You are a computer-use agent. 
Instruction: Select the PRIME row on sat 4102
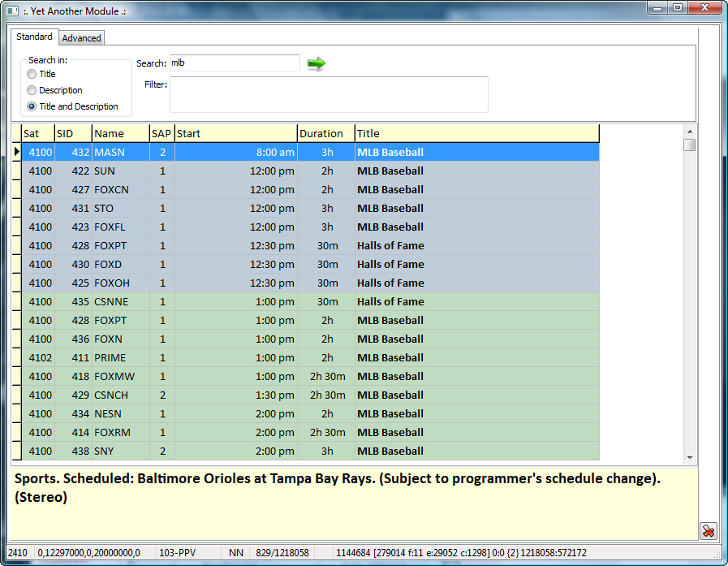(x=310, y=358)
